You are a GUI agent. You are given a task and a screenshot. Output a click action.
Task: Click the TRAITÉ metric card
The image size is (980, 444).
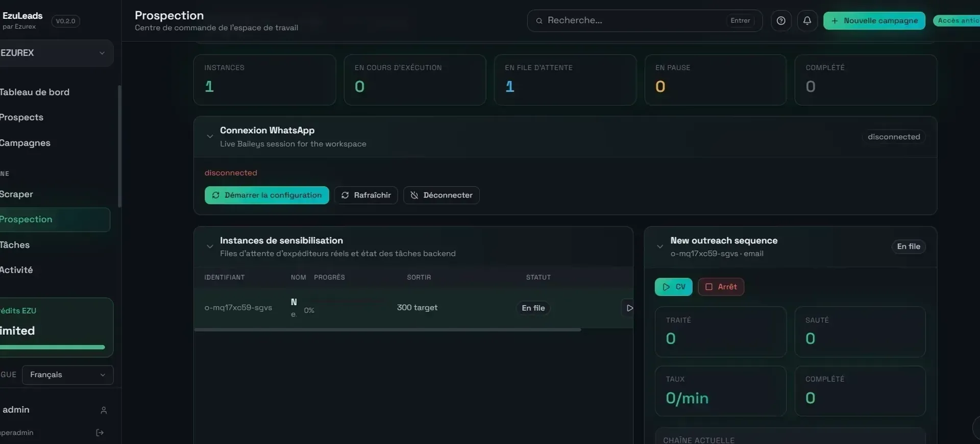tap(721, 332)
